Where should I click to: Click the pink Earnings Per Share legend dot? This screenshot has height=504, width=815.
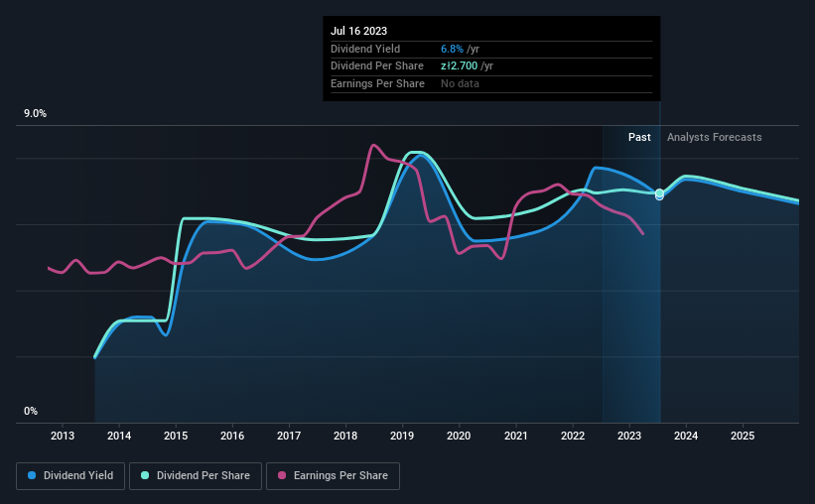click(282, 475)
